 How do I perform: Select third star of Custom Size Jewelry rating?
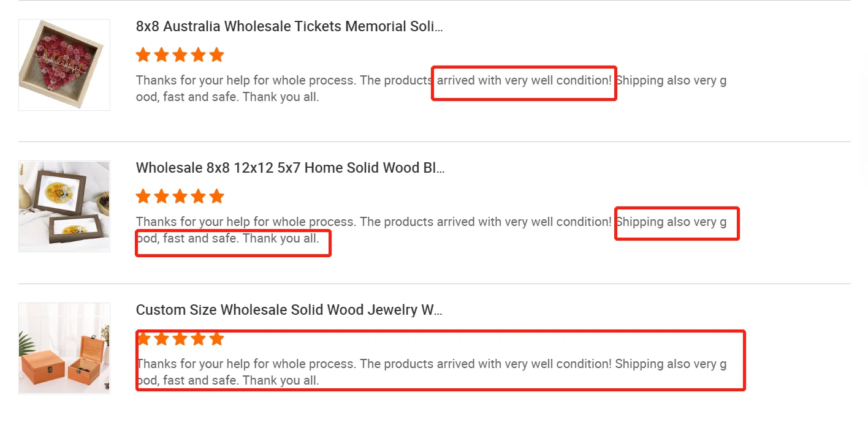click(x=180, y=339)
